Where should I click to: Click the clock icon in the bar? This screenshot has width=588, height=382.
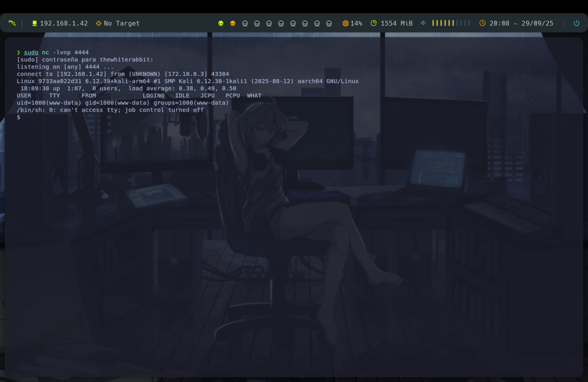[482, 23]
